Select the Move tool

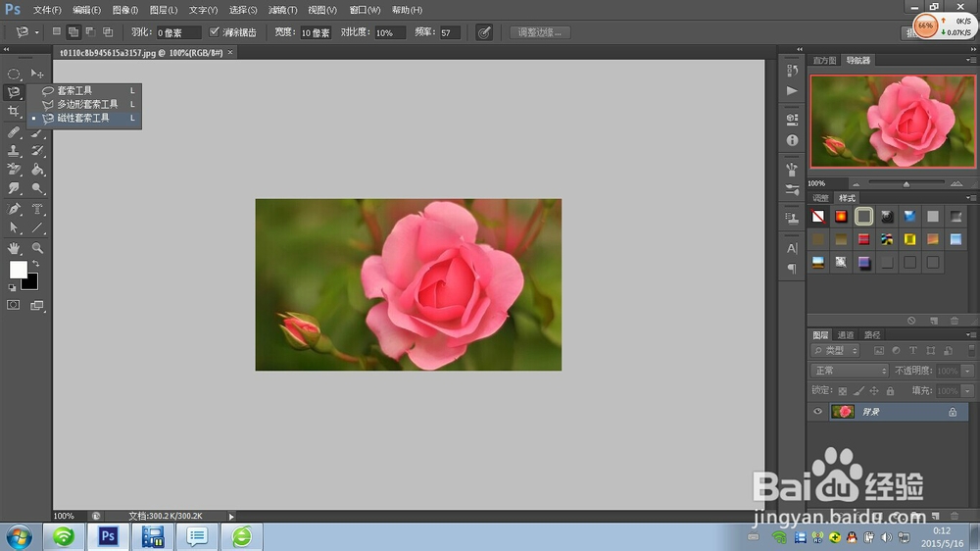tap(37, 74)
